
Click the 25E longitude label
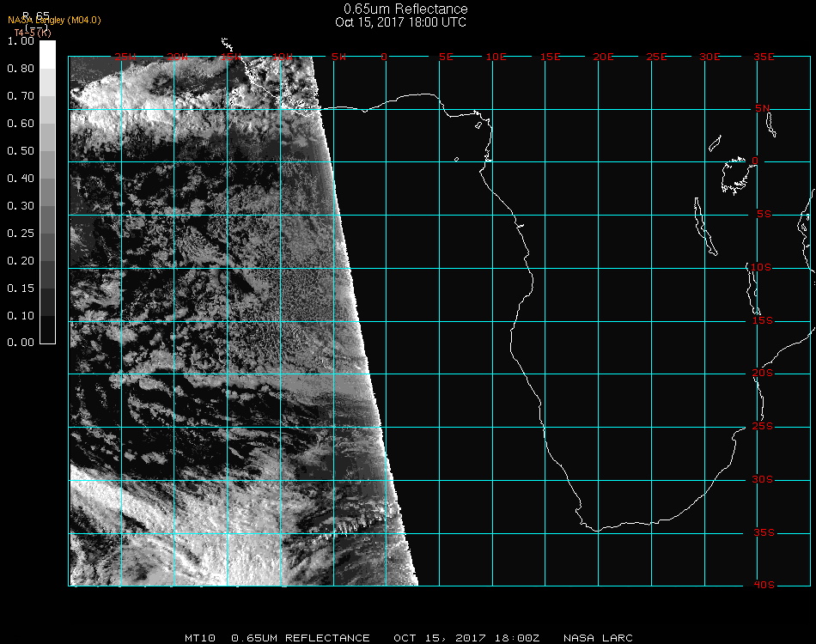pos(656,57)
